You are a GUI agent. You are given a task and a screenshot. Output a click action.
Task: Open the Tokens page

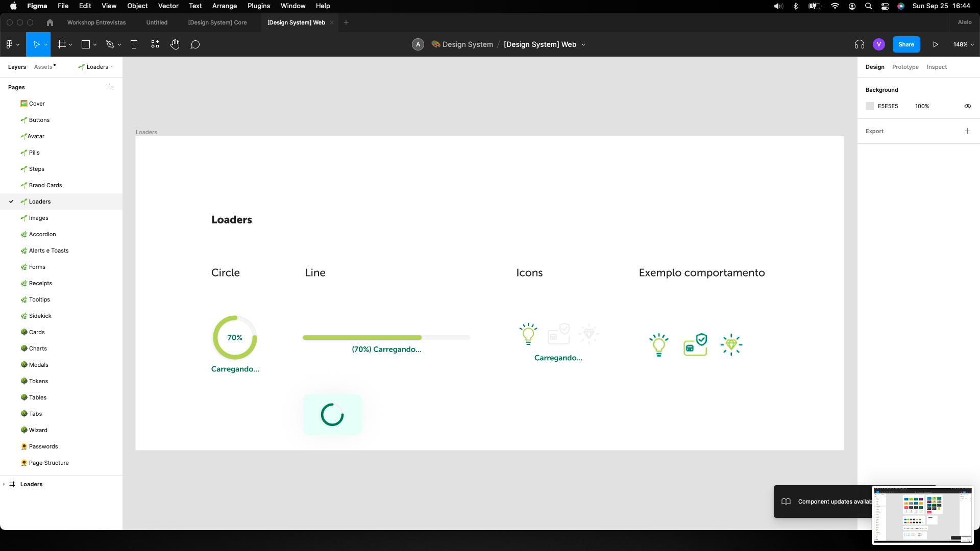[x=38, y=381]
